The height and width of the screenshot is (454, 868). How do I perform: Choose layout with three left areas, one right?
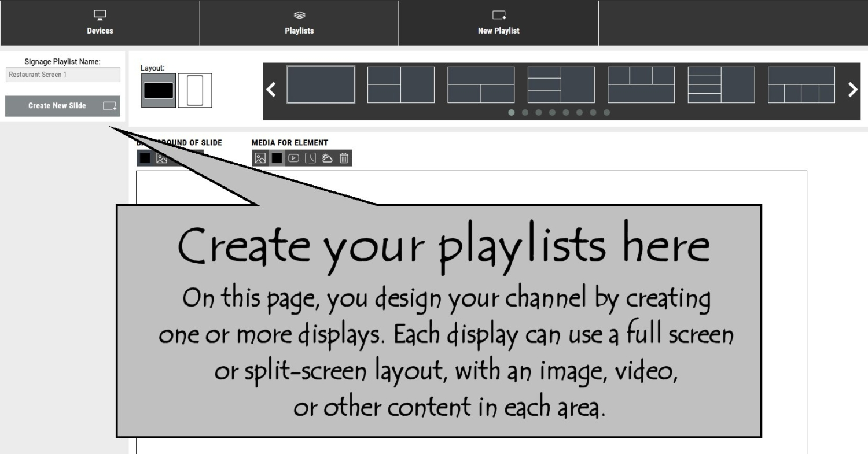click(561, 85)
